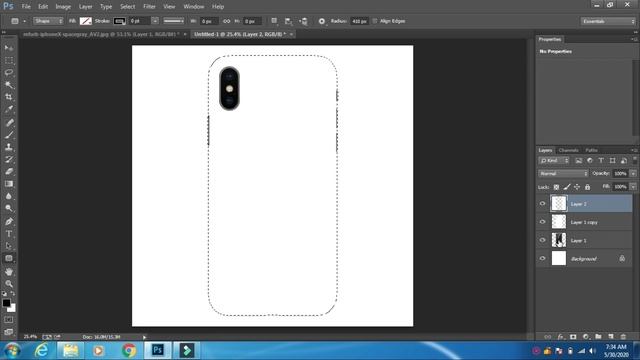Toggle Quick Mask mode icon
The image size is (640, 360).
tap(9, 320)
